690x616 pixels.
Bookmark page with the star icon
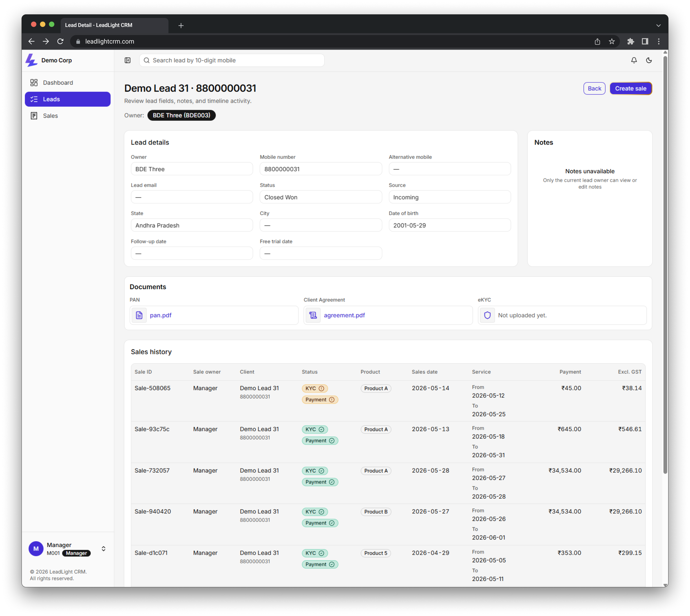tap(611, 41)
